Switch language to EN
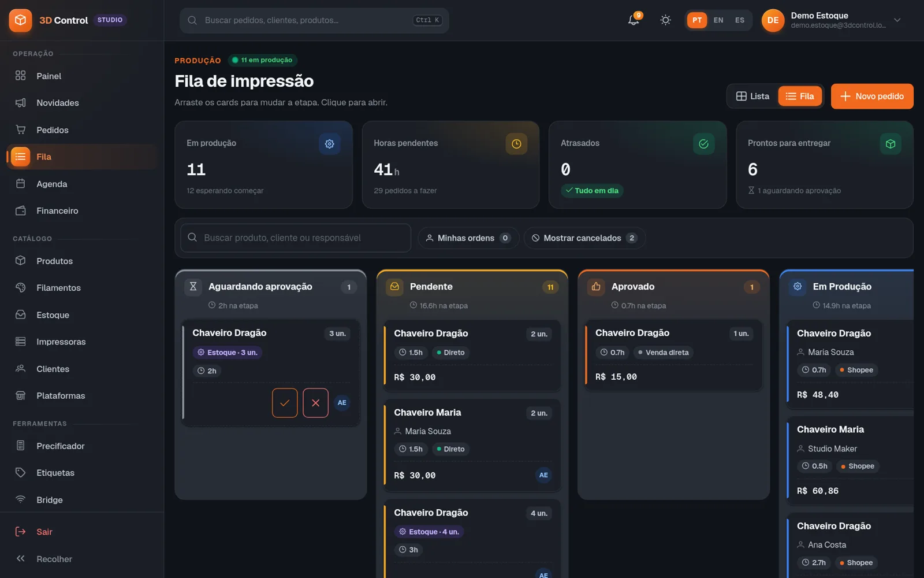 (718, 20)
